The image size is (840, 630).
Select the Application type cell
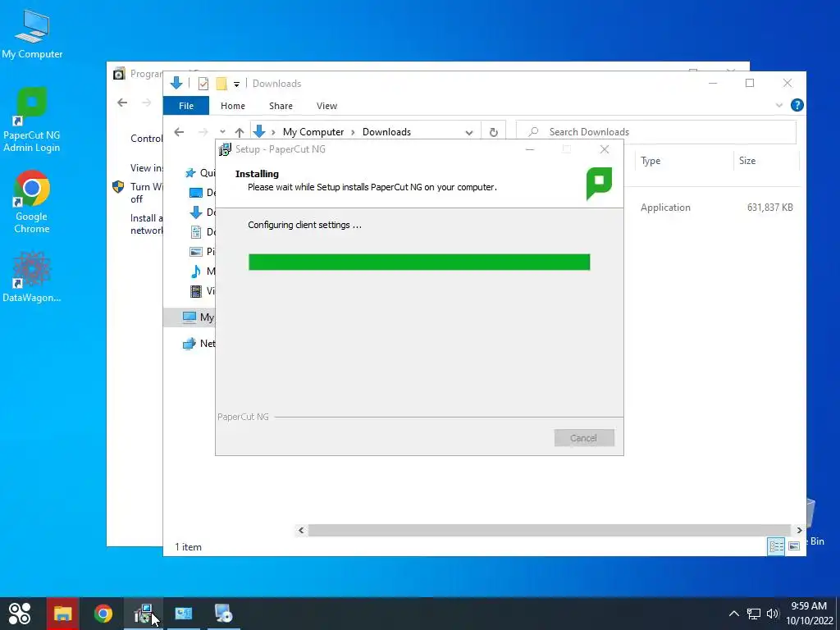pos(665,208)
